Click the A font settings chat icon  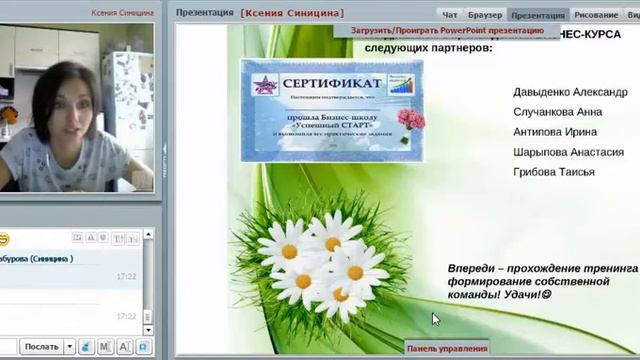tap(124, 347)
